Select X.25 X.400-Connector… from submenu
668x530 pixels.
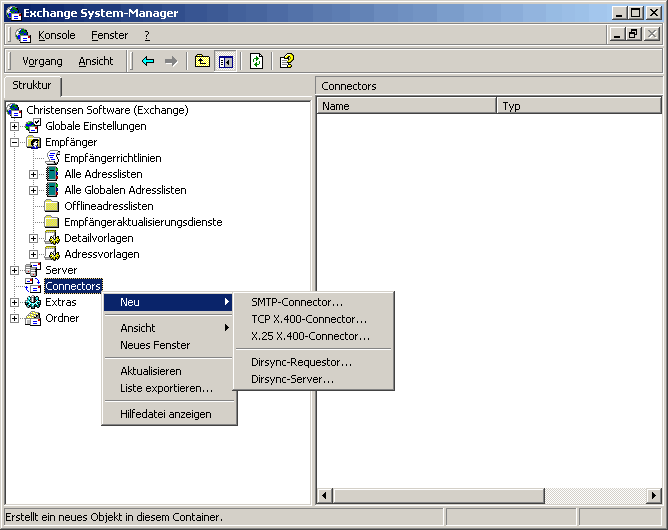click(x=314, y=336)
